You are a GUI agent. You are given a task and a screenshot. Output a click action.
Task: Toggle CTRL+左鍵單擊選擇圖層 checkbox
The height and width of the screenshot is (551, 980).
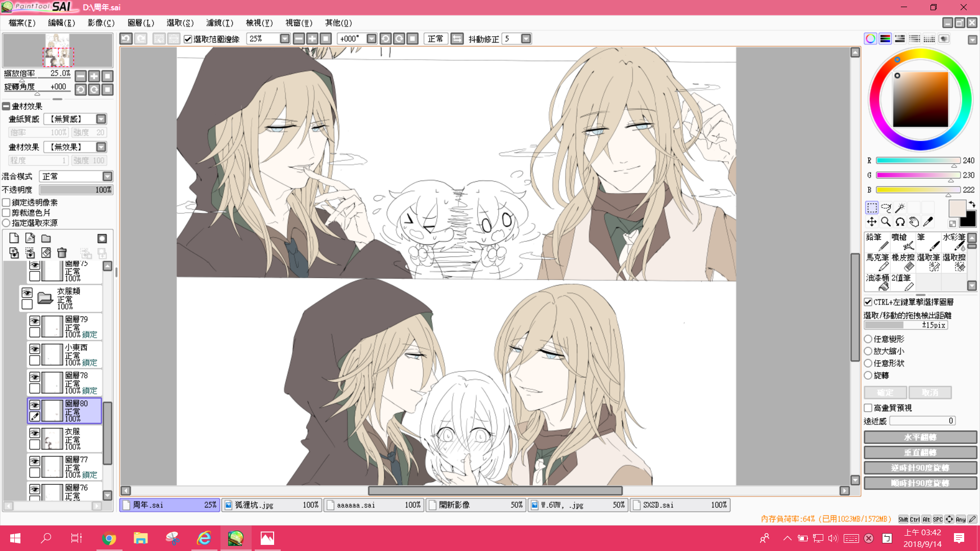[868, 302]
